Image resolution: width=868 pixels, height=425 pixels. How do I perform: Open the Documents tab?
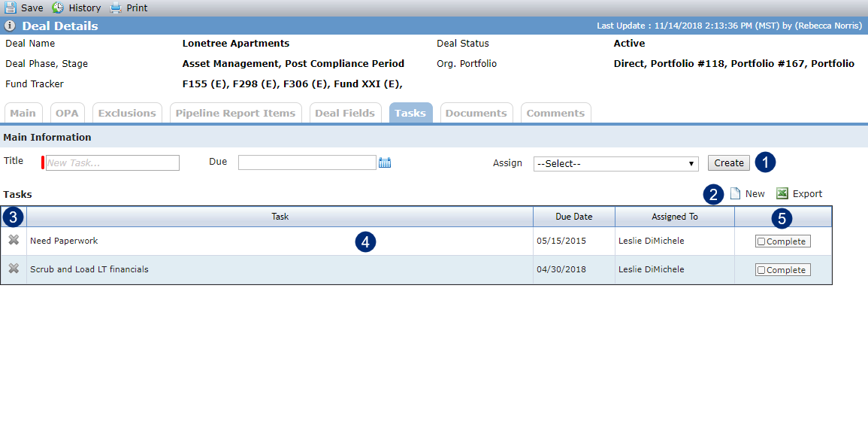(476, 113)
